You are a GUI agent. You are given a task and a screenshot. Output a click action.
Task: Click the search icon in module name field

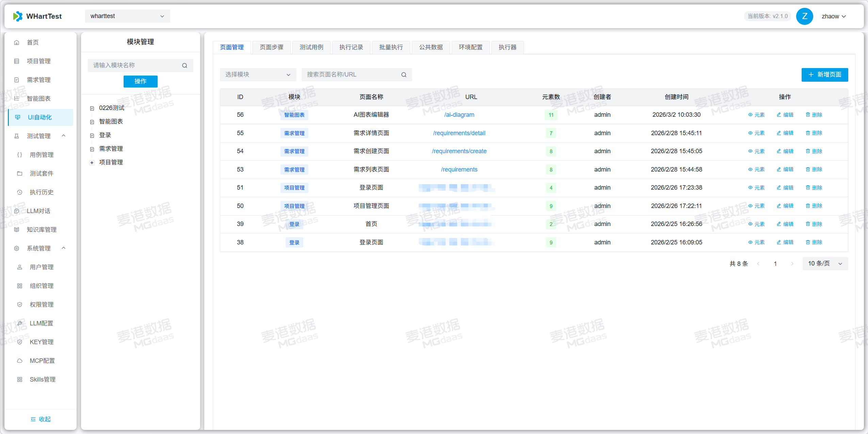point(184,65)
